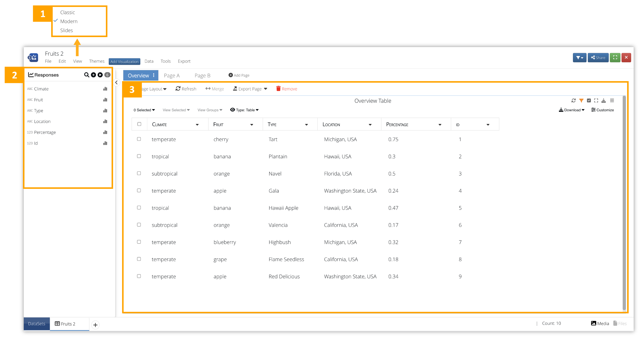The height and width of the screenshot is (350, 644).
Task: Open chart icon for Id field
Action: coord(105,143)
